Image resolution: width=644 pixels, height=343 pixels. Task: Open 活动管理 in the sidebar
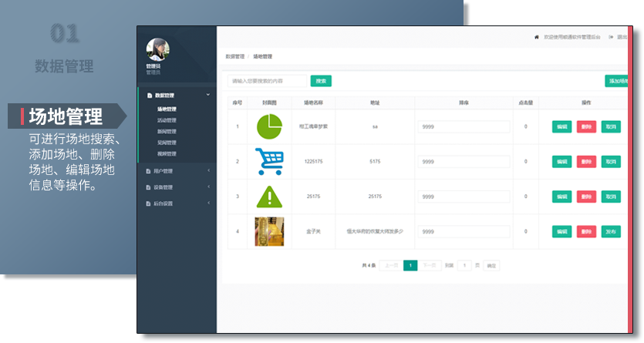tap(167, 120)
